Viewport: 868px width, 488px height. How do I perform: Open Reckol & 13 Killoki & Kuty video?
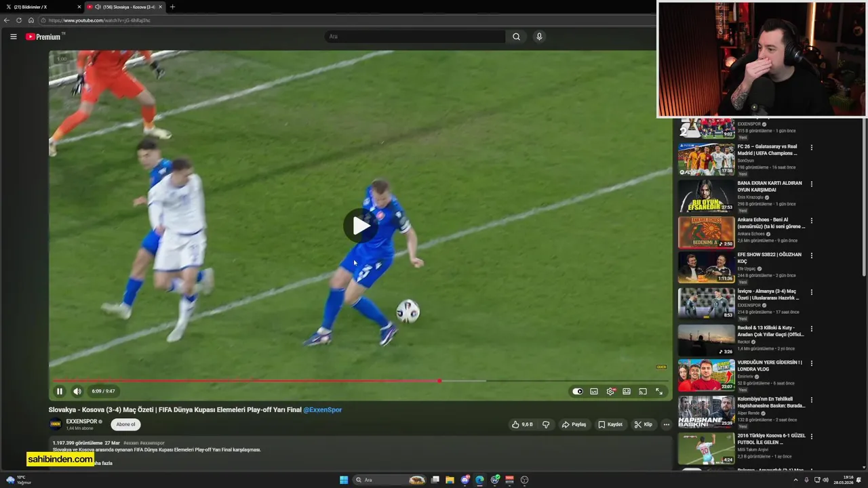pos(770,331)
